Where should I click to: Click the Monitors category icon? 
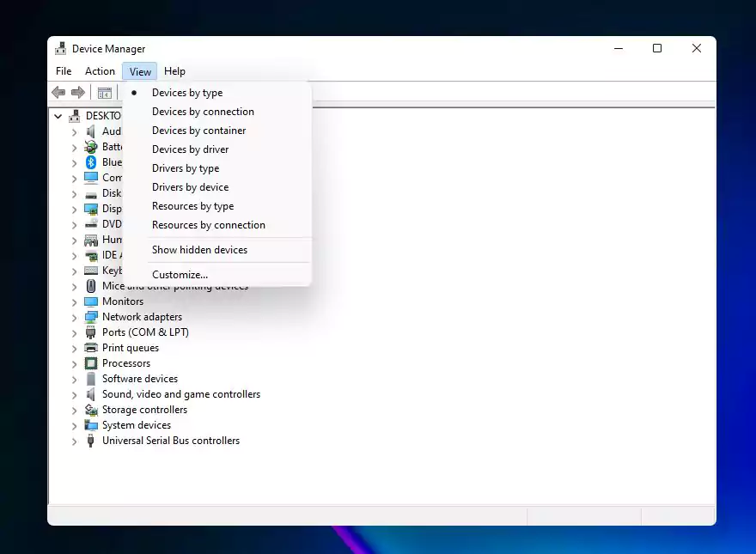pyautogui.click(x=91, y=301)
